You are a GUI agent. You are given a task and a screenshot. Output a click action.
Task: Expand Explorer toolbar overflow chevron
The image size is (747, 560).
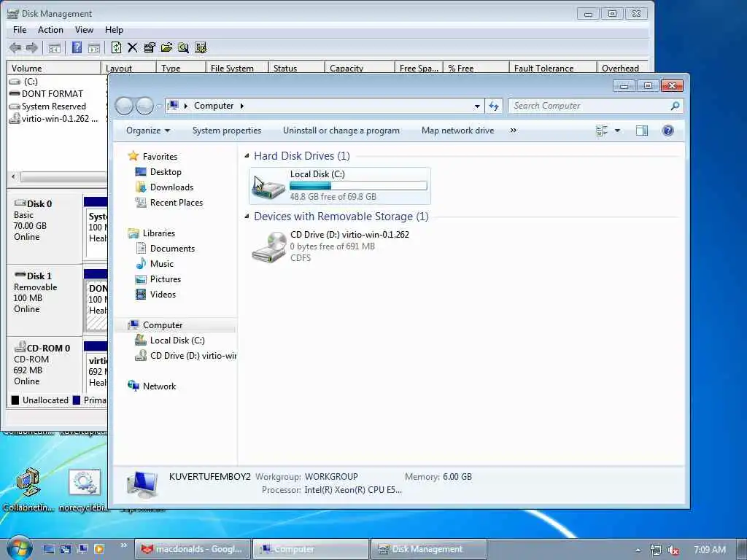pos(513,131)
